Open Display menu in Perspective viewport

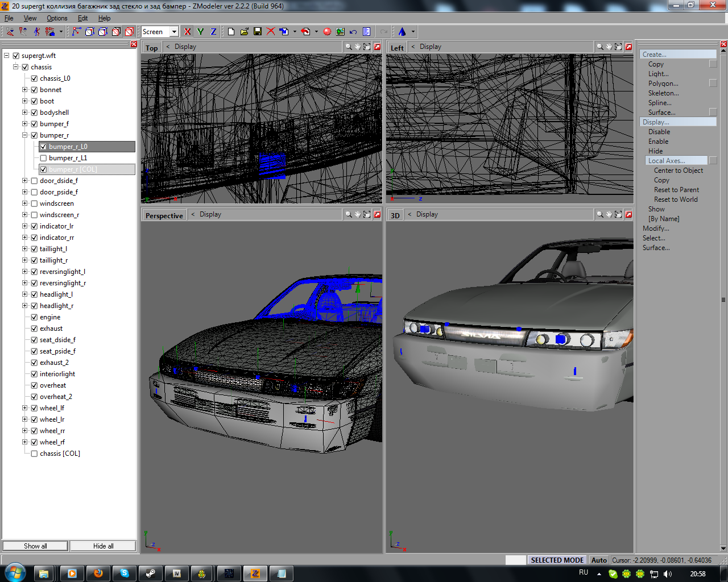click(x=210, y=214)
